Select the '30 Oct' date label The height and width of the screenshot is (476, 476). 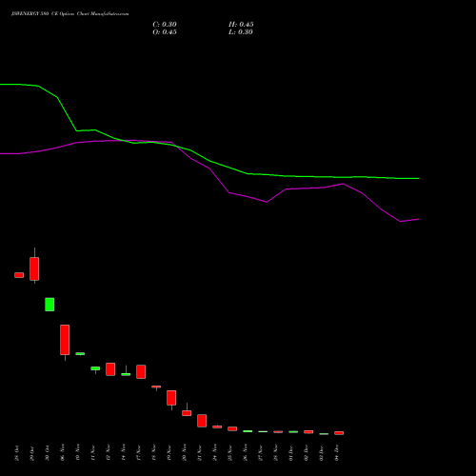48,453
